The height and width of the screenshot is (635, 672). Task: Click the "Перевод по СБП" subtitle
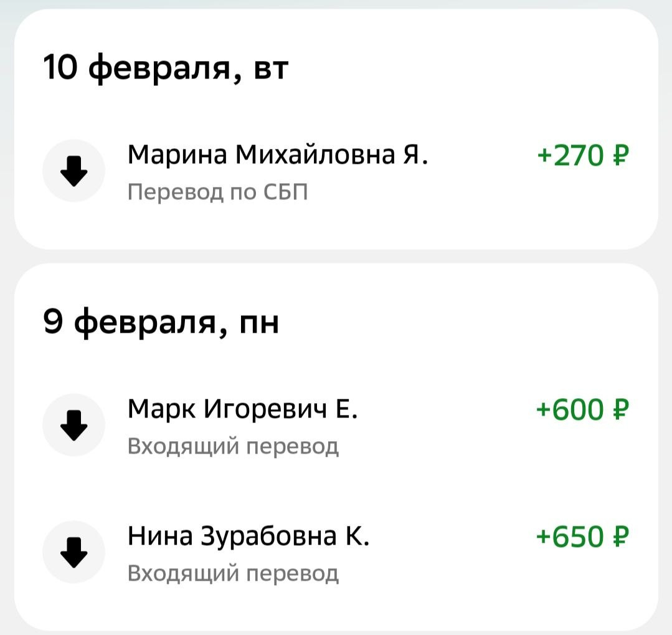(x=217, y=193)
